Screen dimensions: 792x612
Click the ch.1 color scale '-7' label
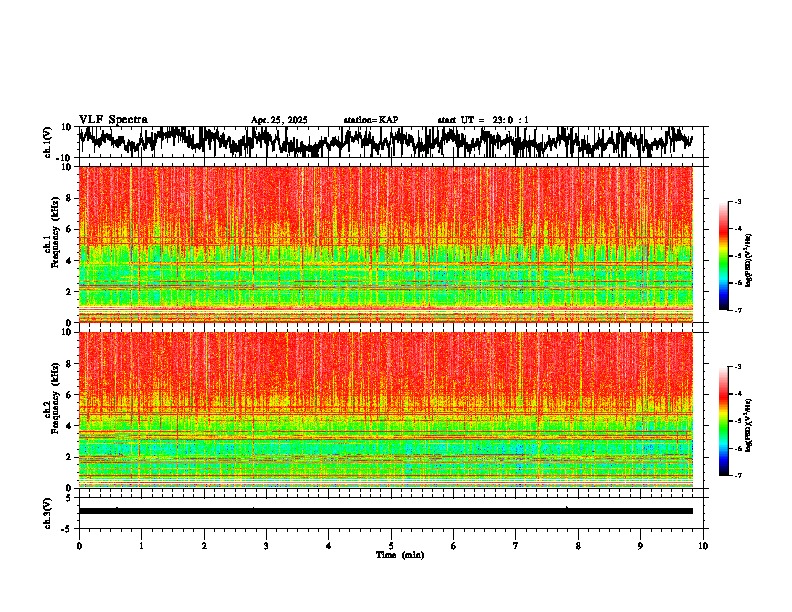pyautogui.click(x=738, y=310)
